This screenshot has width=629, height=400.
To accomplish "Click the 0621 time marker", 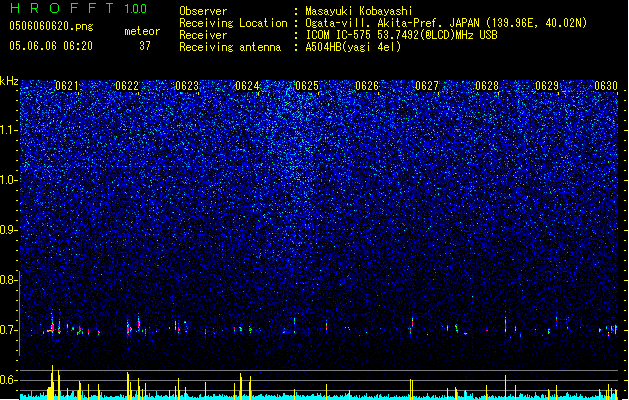I will pyautogui.click(x=67, y=86).
